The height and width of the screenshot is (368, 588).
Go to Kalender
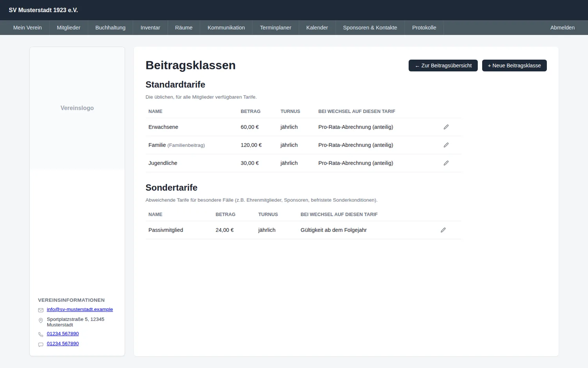click(x=317, y=27)
